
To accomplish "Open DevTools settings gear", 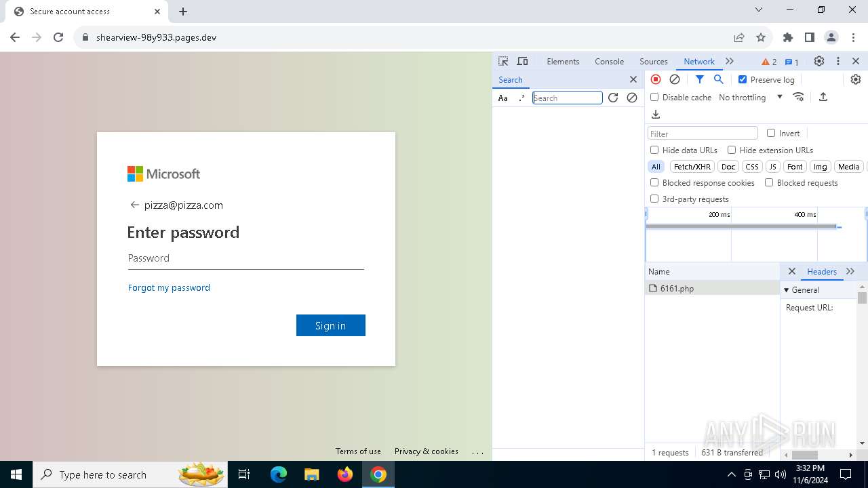I will pos(819,61).
